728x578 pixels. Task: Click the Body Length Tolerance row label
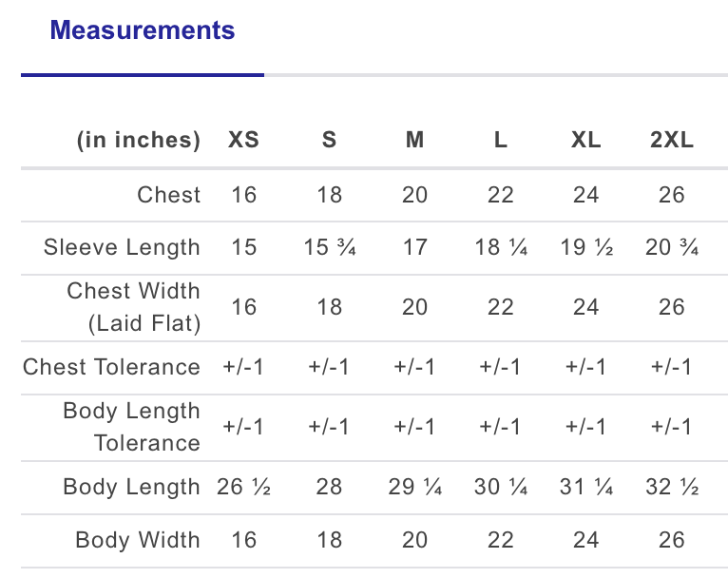[132, 427]
